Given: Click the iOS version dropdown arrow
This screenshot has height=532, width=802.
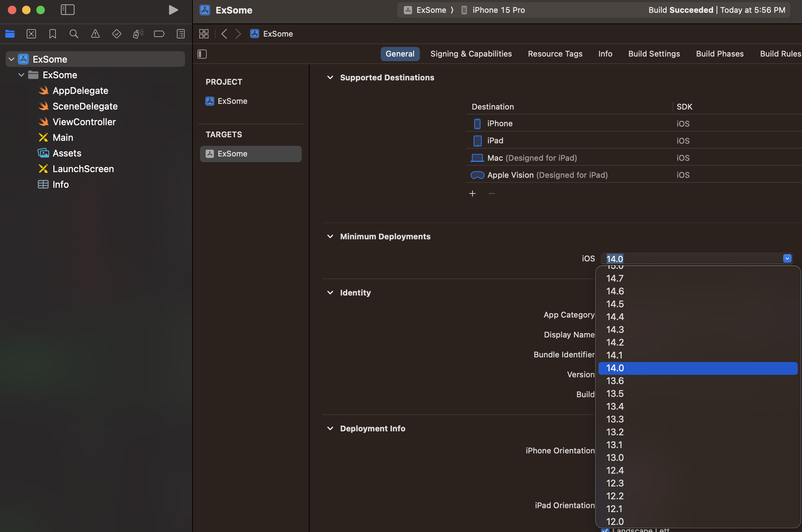Looking at the screenshot, I should point(787,259).
